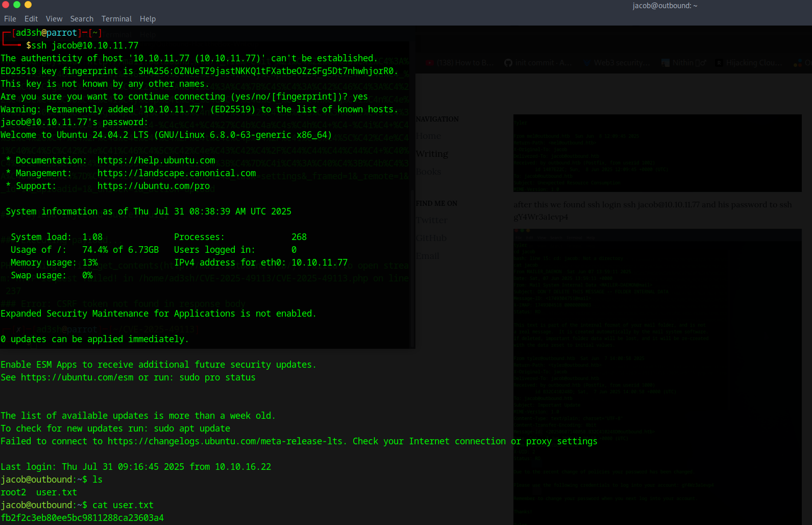
Task: Click the Hijacking Clou… bookmark icon
Action: coord(719,63)
